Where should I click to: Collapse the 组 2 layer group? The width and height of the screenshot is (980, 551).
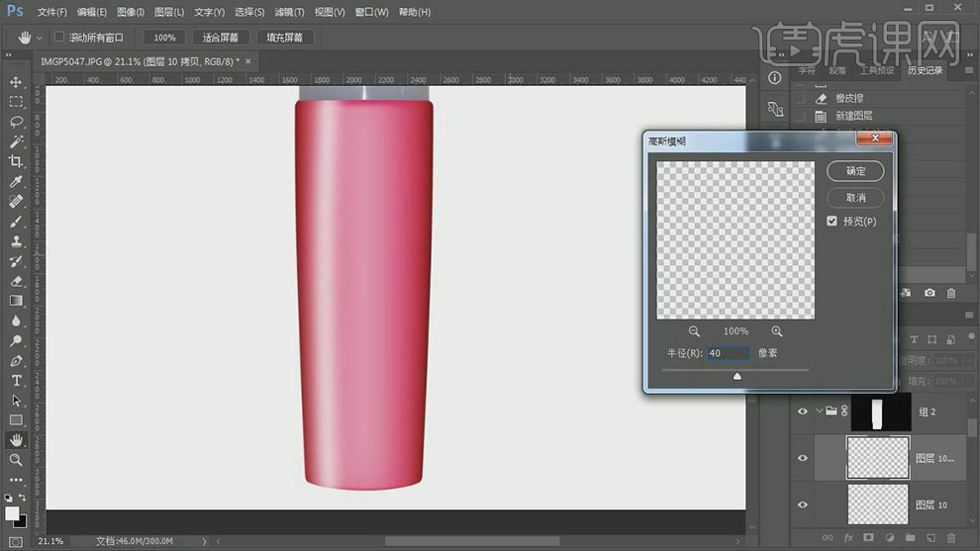coord(820,411)
